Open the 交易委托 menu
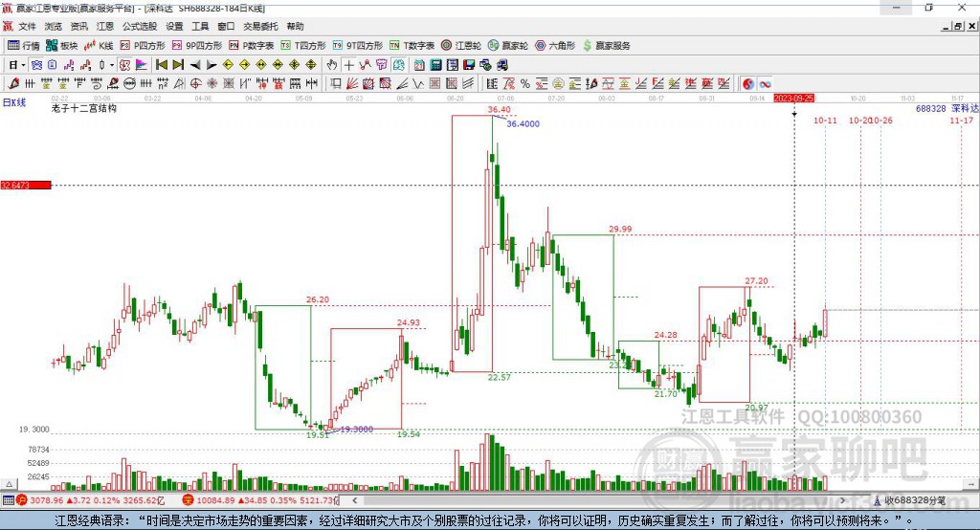Screen dimensions: 980x530 click(260, 26)
